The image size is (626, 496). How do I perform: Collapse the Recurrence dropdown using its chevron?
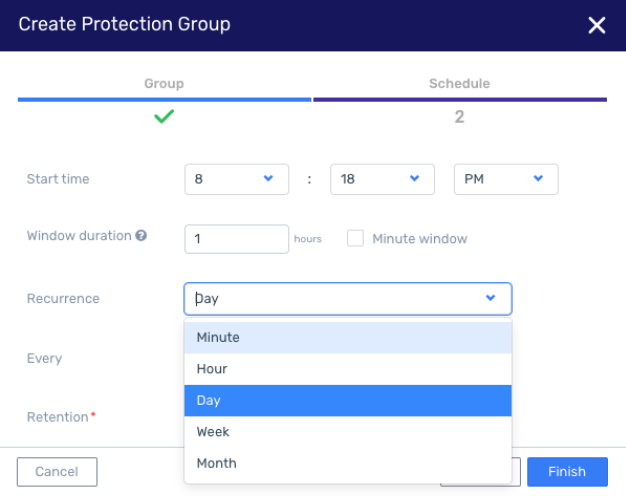[491, 298]
